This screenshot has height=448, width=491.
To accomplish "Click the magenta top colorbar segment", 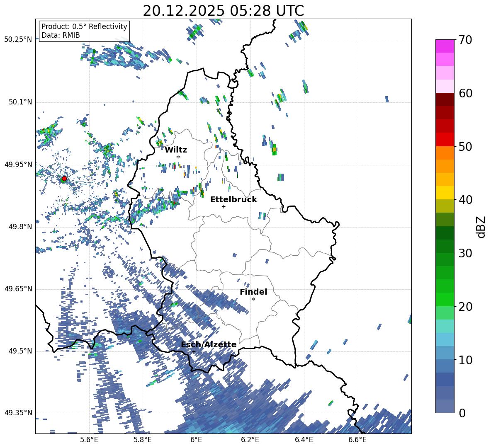I will [x=445, y=46].
